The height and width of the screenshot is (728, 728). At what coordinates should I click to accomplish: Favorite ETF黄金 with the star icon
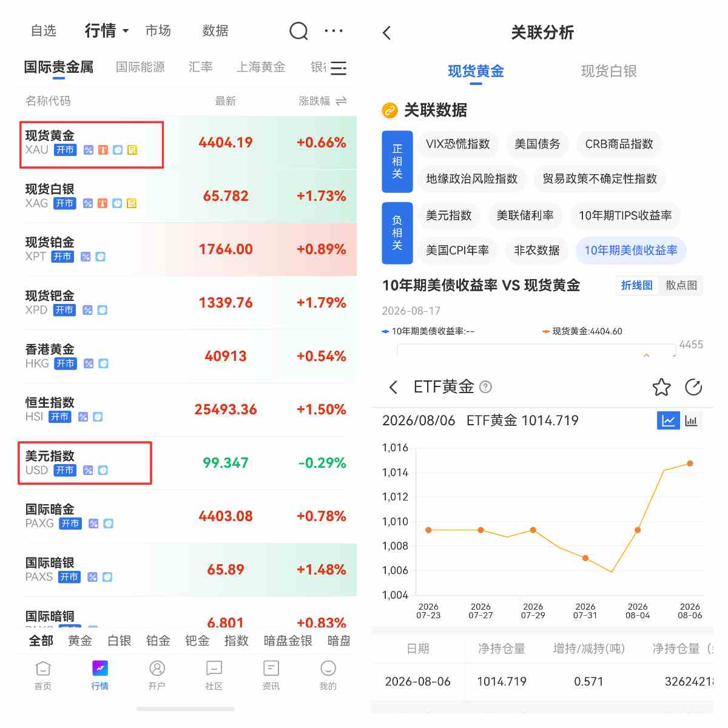pyautogui.click(x=661, y=387)
